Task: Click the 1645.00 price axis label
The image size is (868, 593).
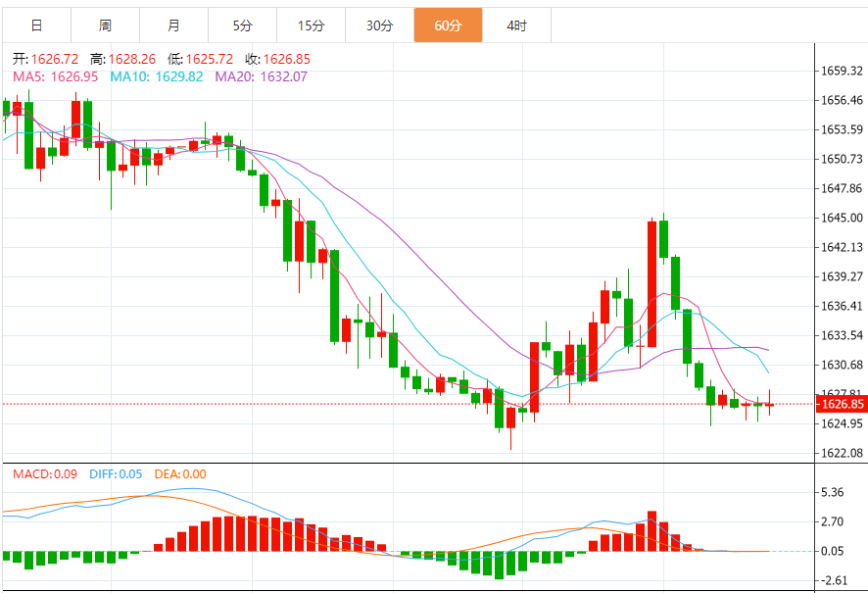Action: point(842,218)
